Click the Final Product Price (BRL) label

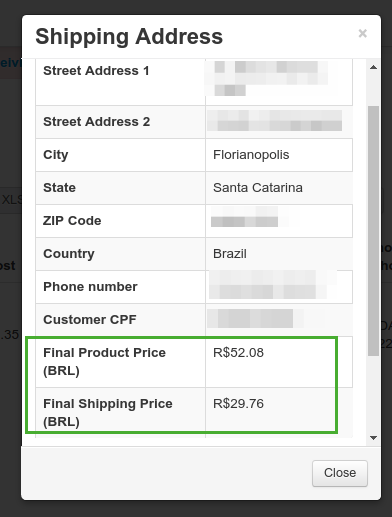104,362
